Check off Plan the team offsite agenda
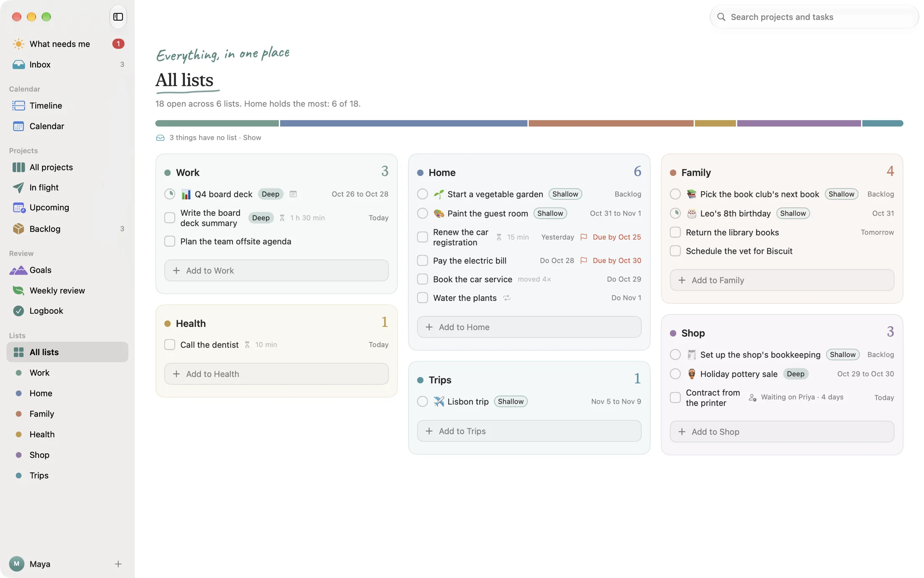The width and height of the screenshot is (924, 578). [170, 241]
